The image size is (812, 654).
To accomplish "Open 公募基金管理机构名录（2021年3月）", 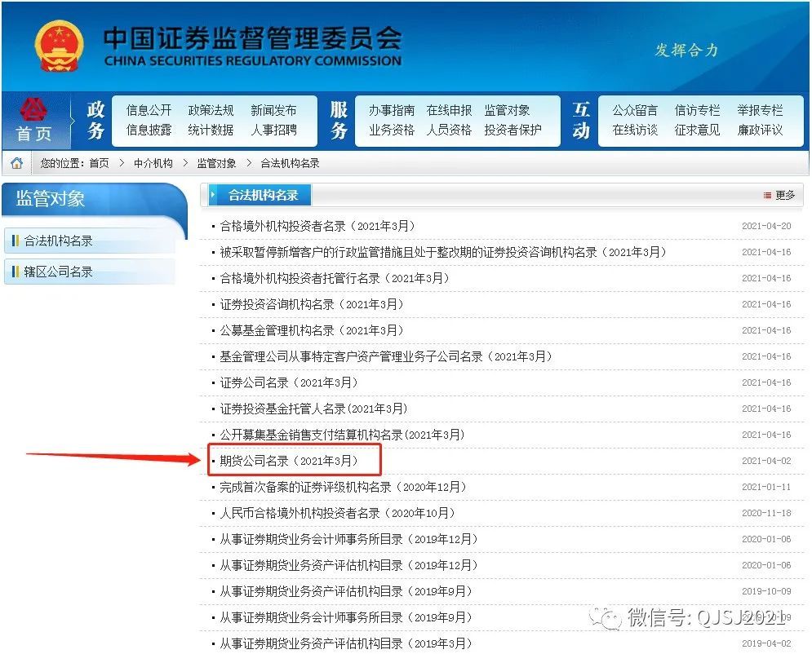I will click(312, 330).
